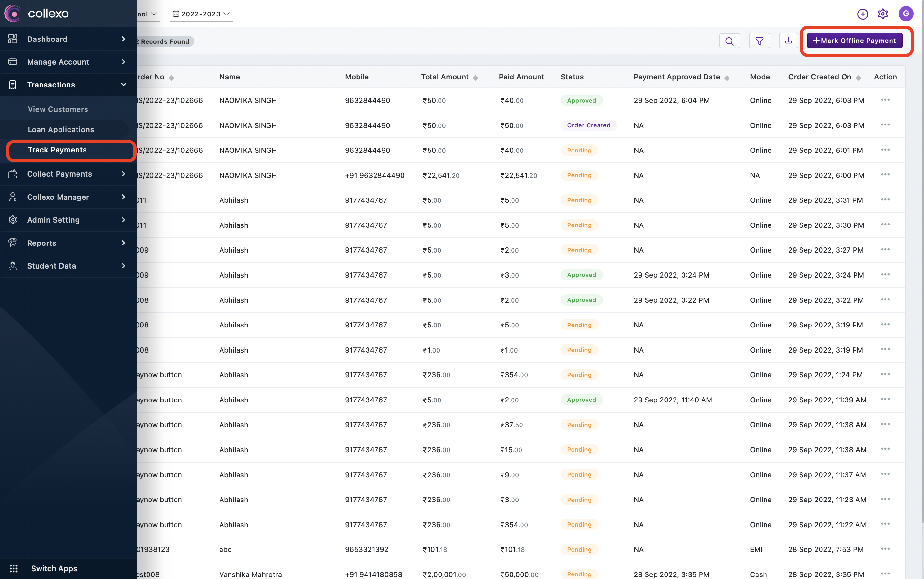Sort by Total Amount column arrows
Viewport: 924px width, 579px height.
[476, 78]
